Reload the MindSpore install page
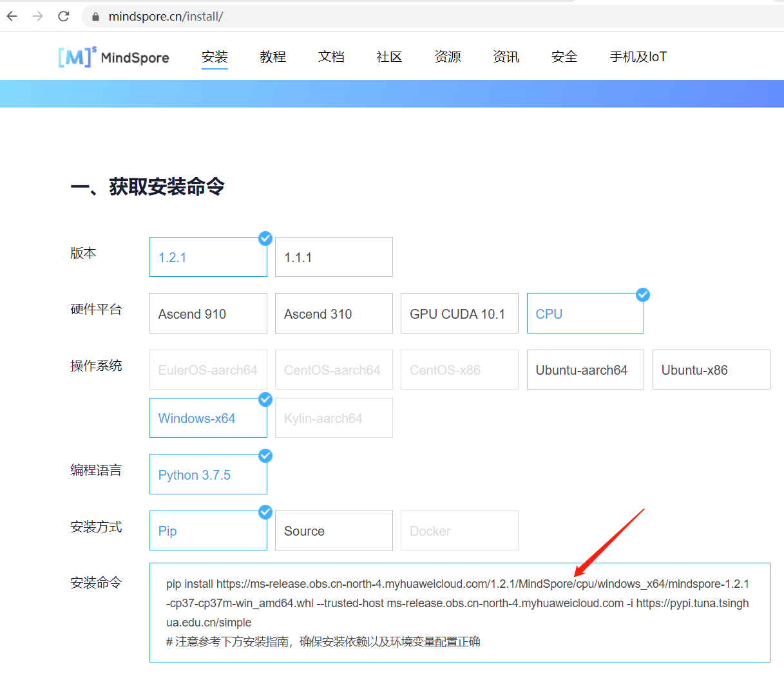The image size is (784, 676). [x=64, y=16]
